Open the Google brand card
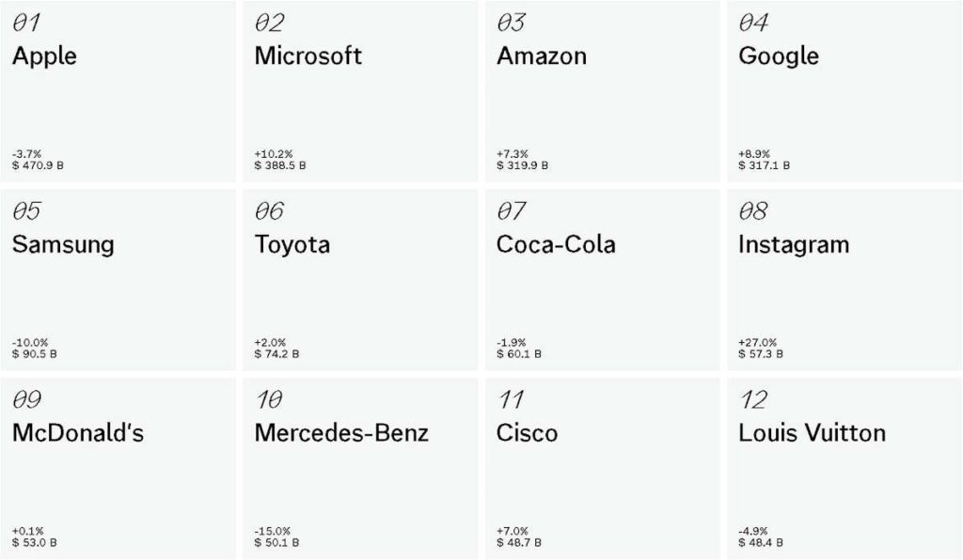 (x=844, y=91)
